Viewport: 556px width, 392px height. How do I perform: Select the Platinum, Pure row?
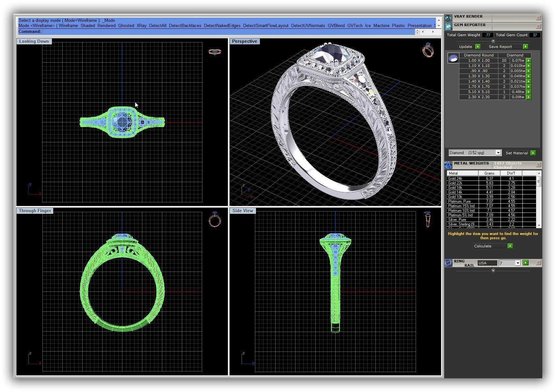click(491, 201)
